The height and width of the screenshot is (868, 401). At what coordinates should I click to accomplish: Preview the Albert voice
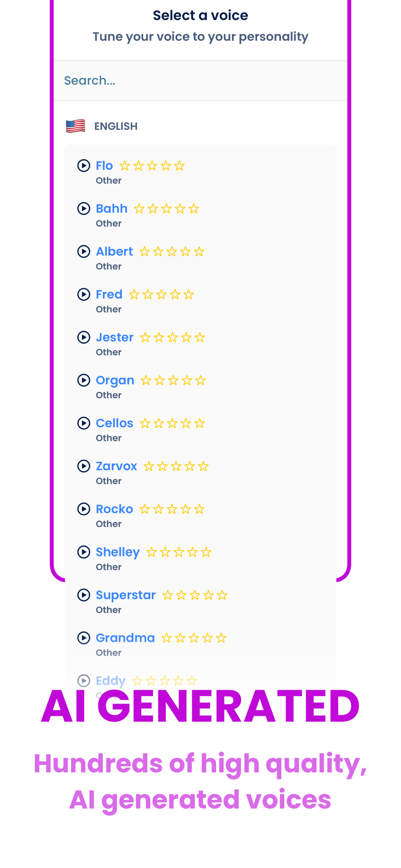tap(83, 251)
